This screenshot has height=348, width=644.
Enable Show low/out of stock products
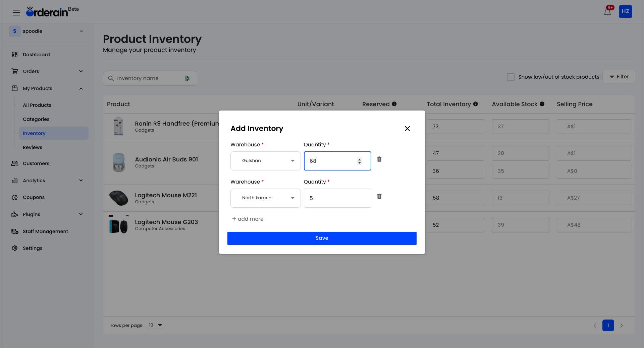511,77
